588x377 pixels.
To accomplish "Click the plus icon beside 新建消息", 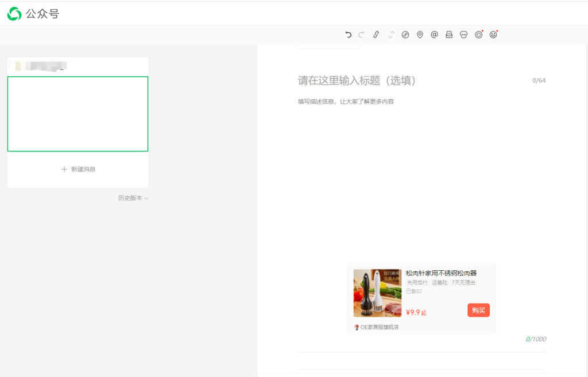I will 64,169.
